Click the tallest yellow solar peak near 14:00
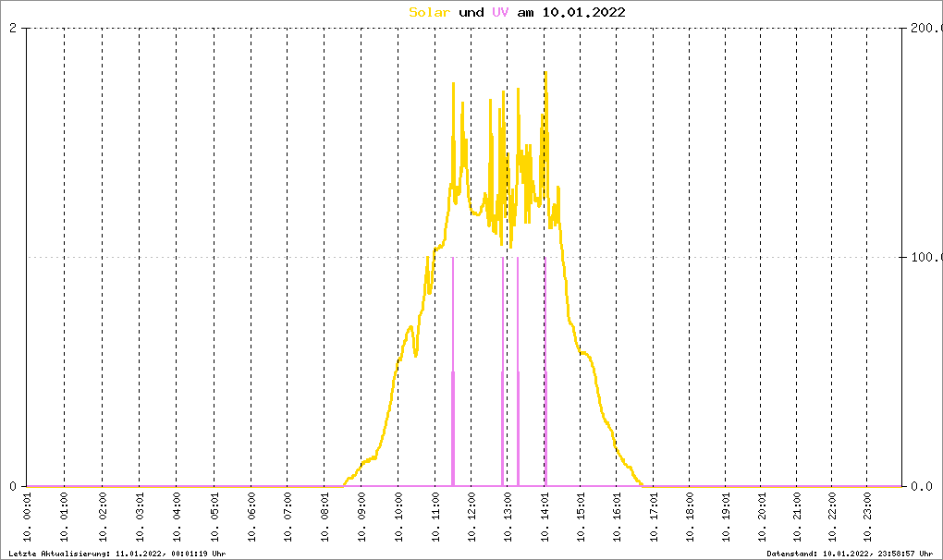 (545, 74)
